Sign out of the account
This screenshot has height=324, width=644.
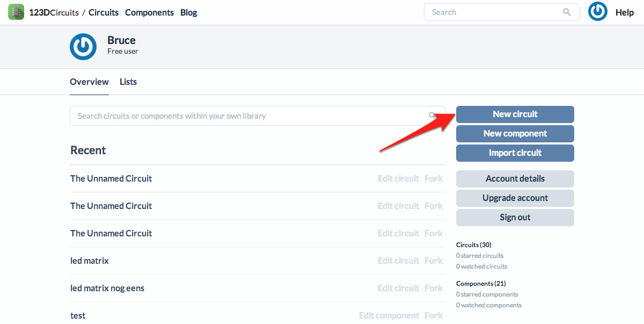click(x=515, y=217)
